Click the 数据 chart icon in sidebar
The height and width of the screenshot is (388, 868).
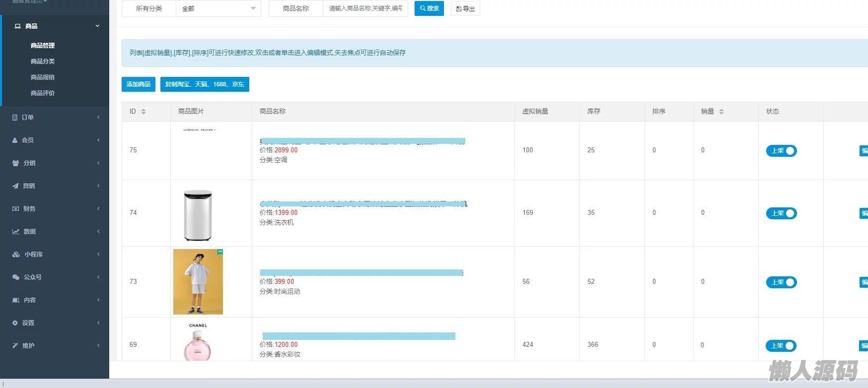point(15,232)
